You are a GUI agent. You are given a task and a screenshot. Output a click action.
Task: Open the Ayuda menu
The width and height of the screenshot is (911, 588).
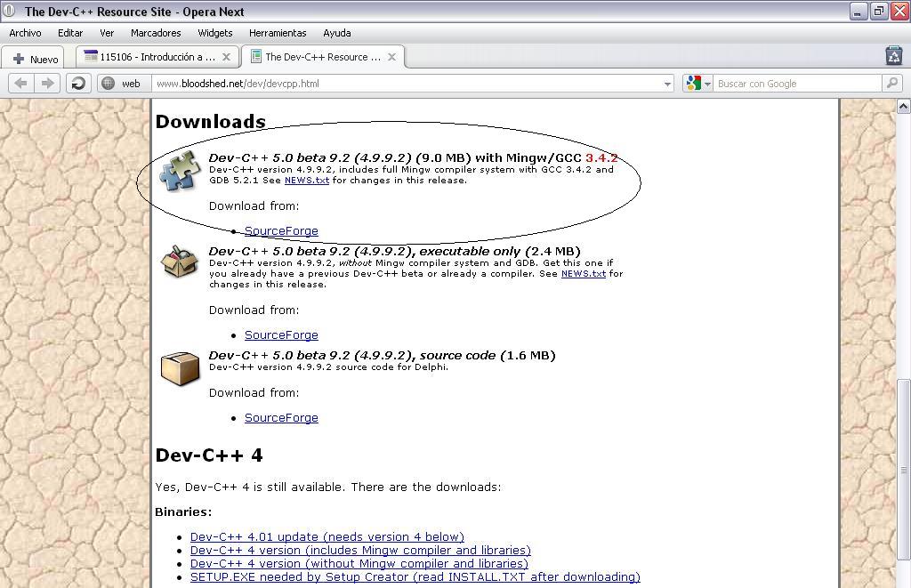[x=337, y=33]
